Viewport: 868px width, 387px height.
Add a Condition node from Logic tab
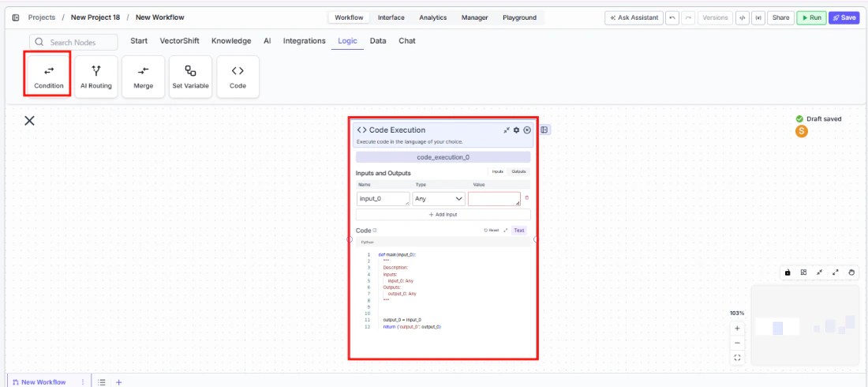[49, 77]
